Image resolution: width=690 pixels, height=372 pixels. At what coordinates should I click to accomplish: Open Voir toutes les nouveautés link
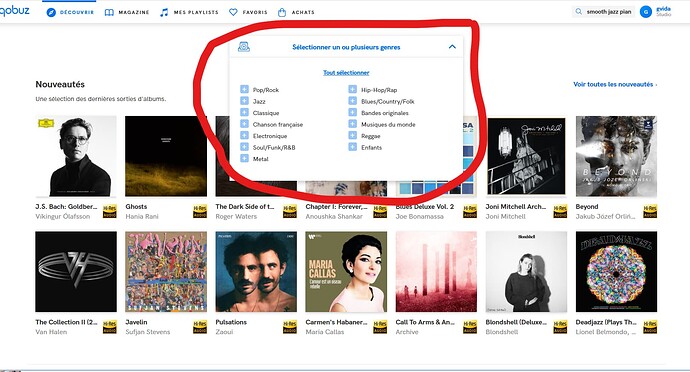click(x=615, y=84)
